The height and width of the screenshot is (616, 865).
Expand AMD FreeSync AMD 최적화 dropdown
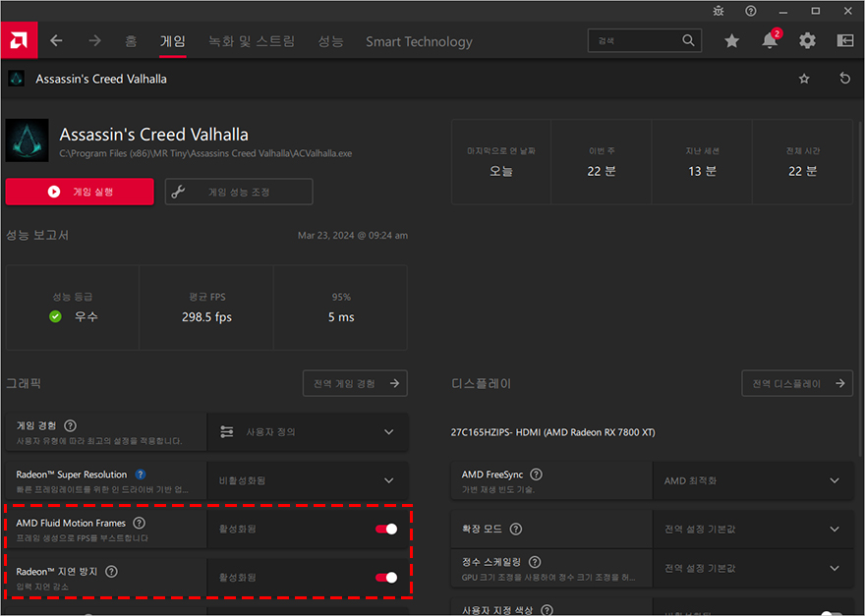[753, 480]
